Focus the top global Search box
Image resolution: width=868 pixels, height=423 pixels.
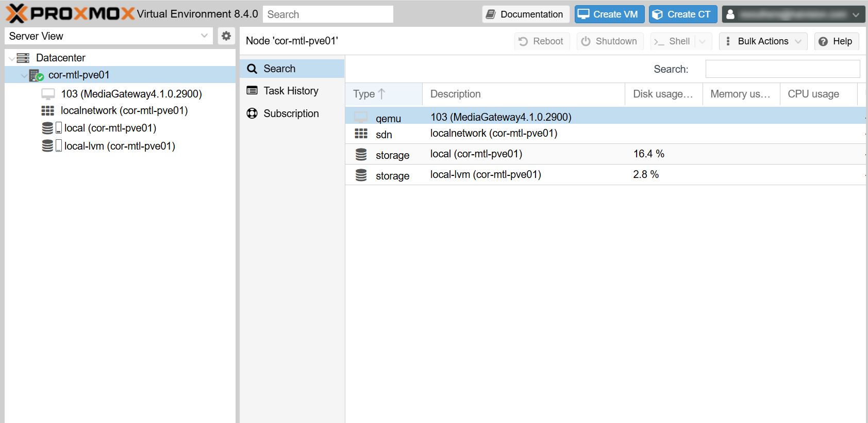(328, 14)
